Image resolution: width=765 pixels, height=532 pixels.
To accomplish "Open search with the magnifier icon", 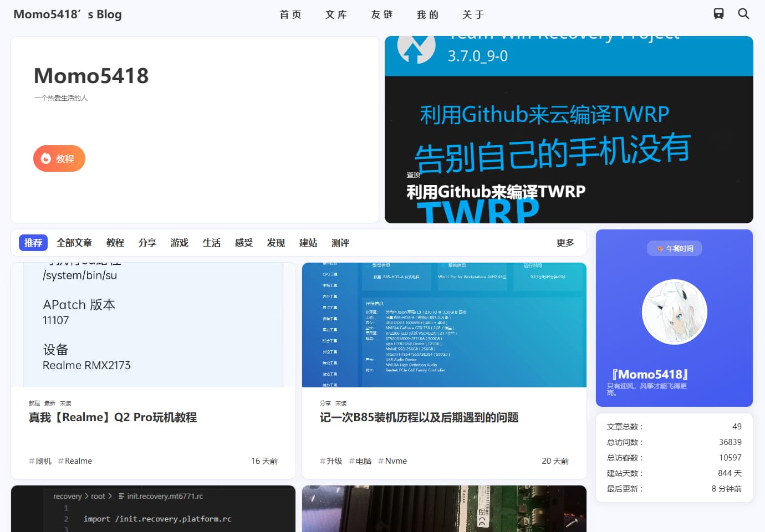I will pos(743,14).
